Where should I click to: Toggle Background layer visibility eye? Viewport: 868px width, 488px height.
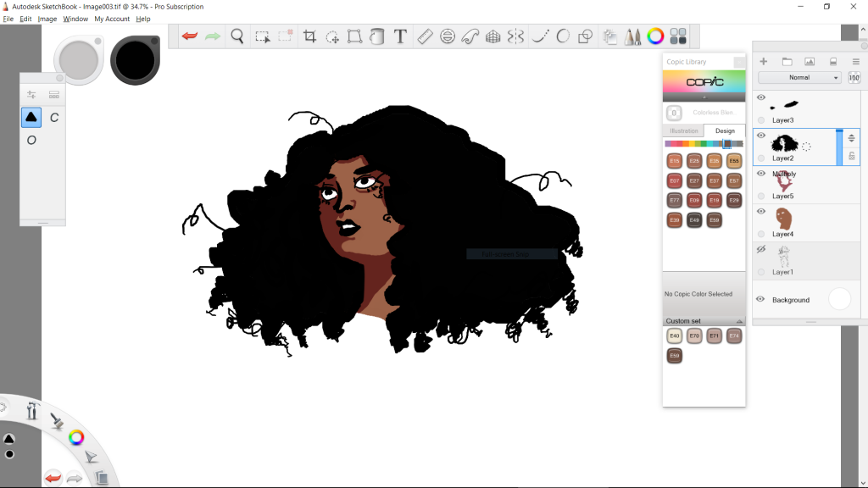tap(760, 299)
